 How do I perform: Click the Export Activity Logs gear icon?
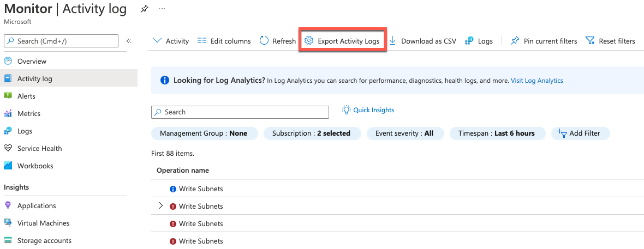(309, 41)
